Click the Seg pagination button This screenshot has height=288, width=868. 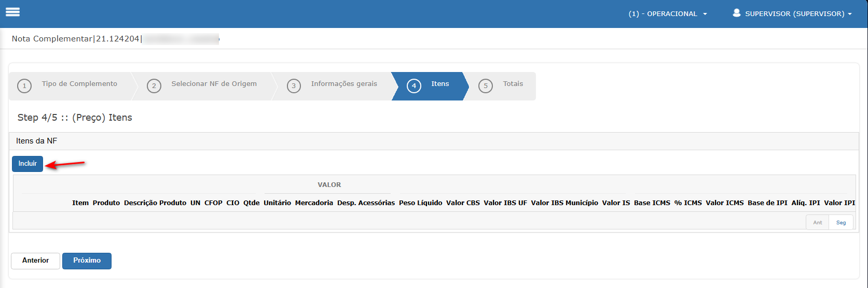tap(841, 223)
